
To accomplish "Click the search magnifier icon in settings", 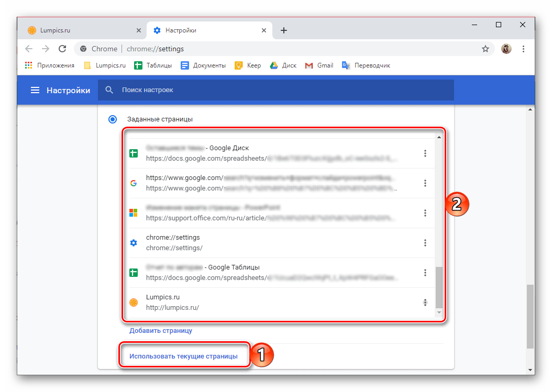I will coord(109,90).
